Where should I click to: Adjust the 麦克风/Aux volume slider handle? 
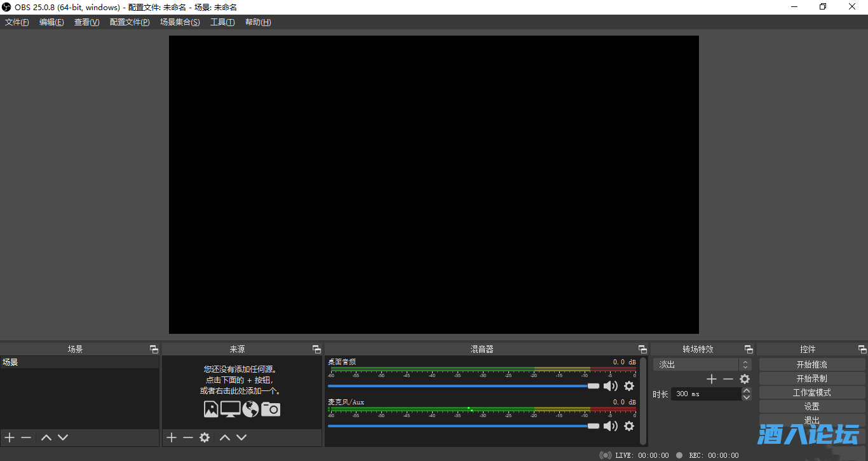click(593, 426)
